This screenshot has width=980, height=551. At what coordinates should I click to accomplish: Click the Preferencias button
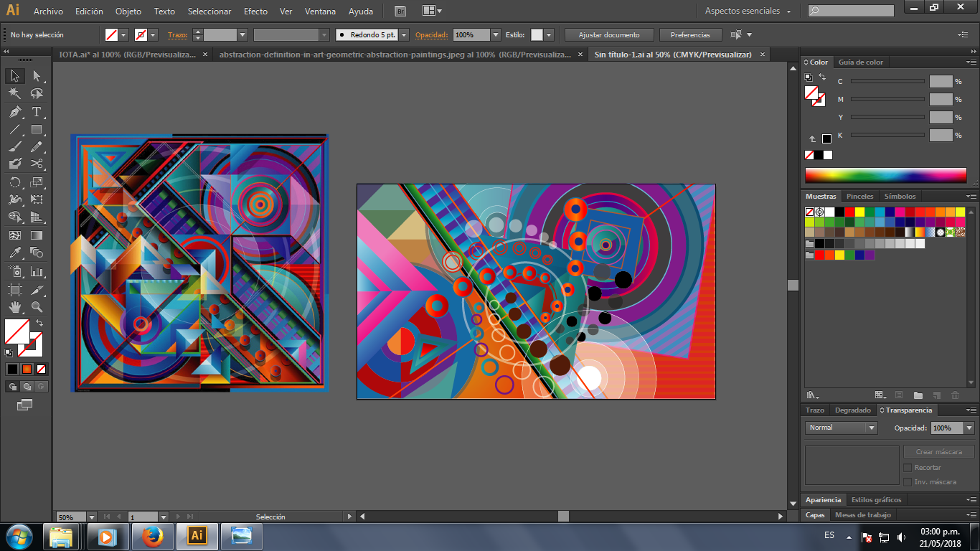point(690,34)
